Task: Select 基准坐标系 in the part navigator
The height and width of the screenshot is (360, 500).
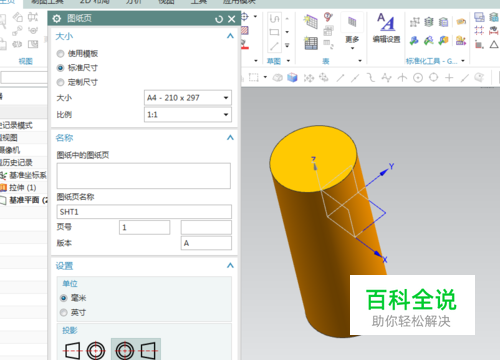Action: point(27,175)
